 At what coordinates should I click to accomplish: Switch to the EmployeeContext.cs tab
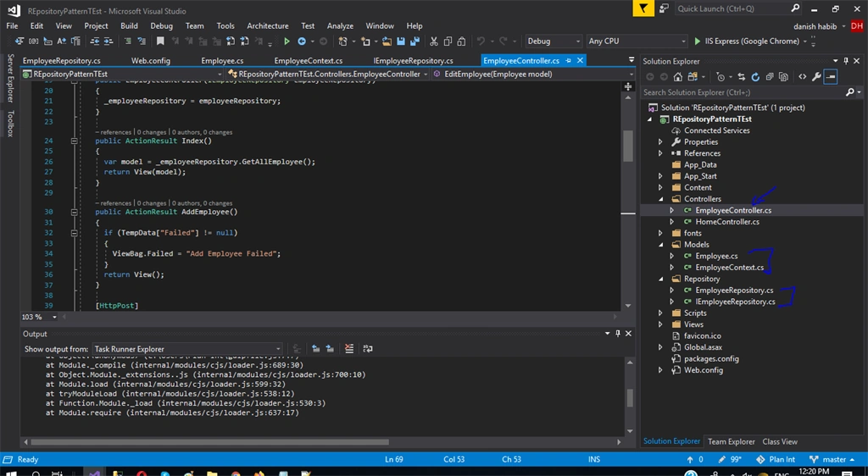[309, 61]
